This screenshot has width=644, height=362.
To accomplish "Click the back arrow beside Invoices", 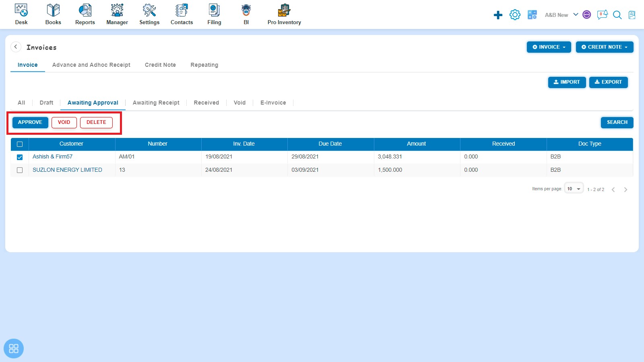I will (x=16, y=47).
